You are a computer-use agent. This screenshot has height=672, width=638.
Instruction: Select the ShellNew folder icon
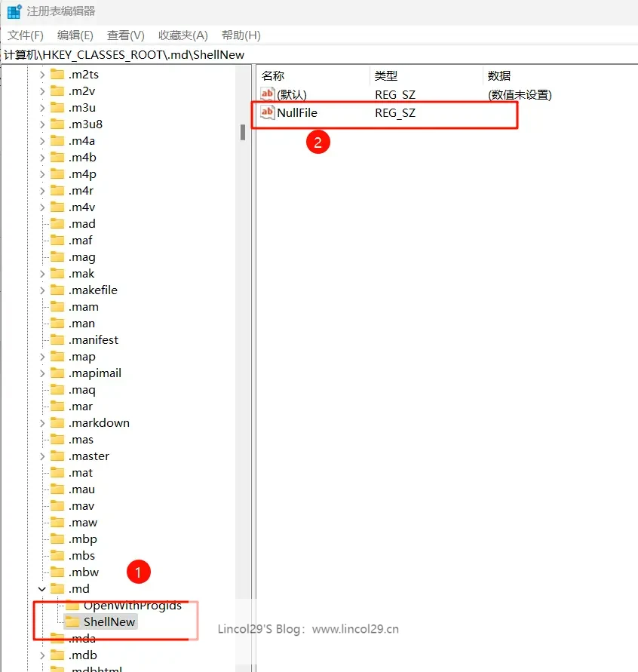(x=72, y=622)
